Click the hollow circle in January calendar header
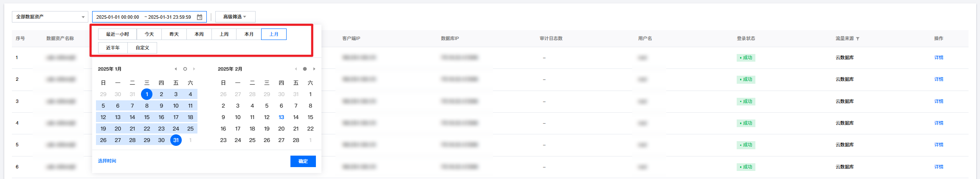This screenshot has height=179, width=980. [185, 69]
